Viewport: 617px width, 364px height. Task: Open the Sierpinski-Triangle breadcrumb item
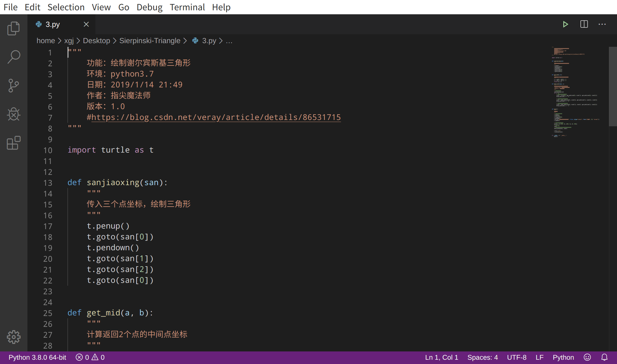pos(150,41)
